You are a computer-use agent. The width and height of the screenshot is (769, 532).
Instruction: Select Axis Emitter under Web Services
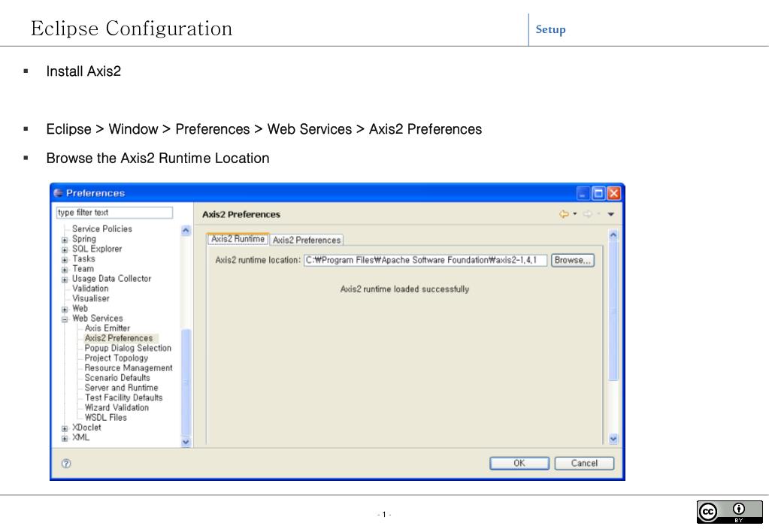pos(107,328)
